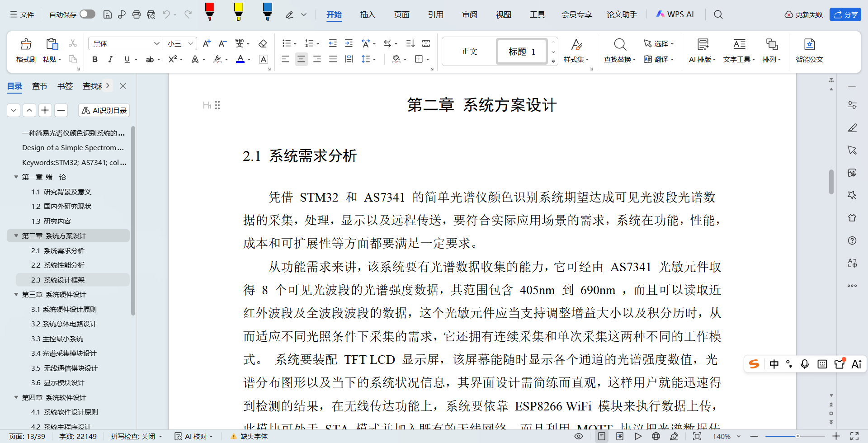Viewport: 868px width, 443px height.
Task: Select the blue marker pen
Action: point(267,12)
